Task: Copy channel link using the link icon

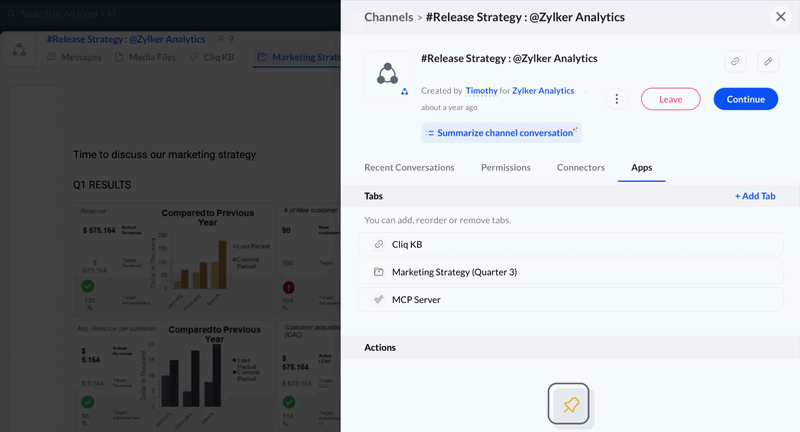Action: pos(735,62)
